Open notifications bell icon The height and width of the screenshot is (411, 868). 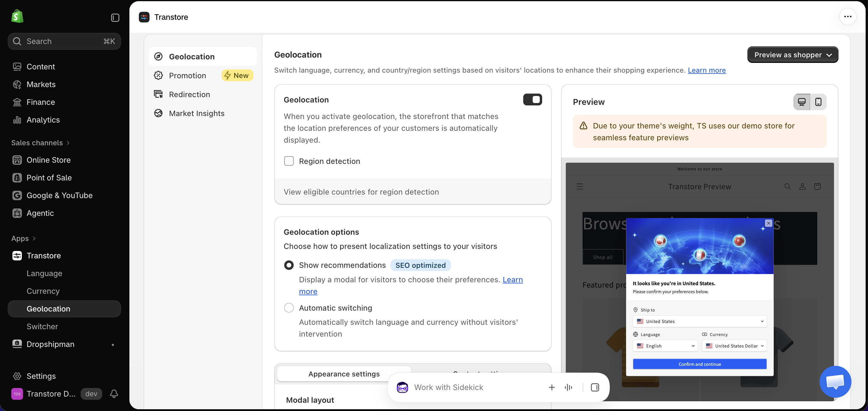114,394
